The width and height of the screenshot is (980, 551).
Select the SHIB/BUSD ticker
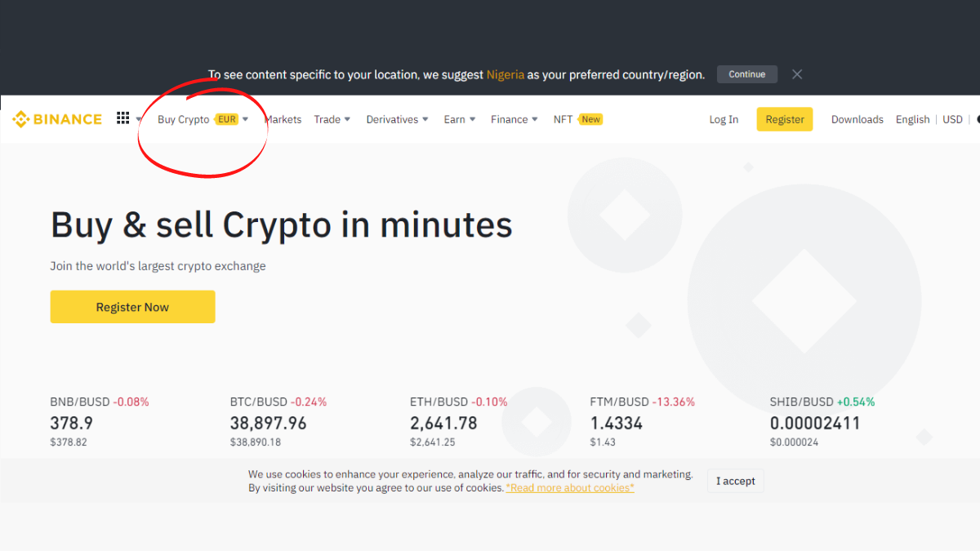click(822, 402)
